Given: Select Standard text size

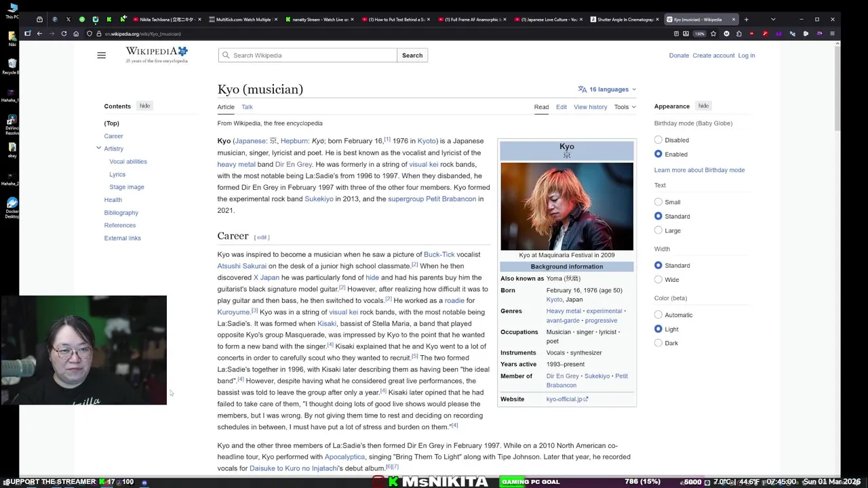Looking at the screenshot, I should 658,216.
